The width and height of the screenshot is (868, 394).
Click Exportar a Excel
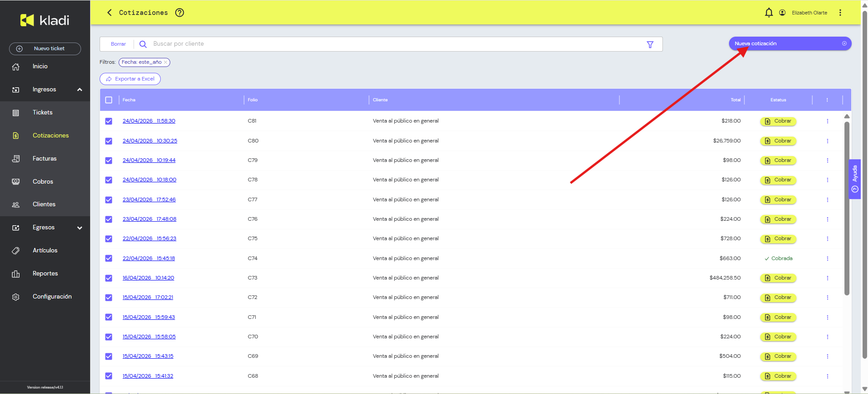coord(130,79)
